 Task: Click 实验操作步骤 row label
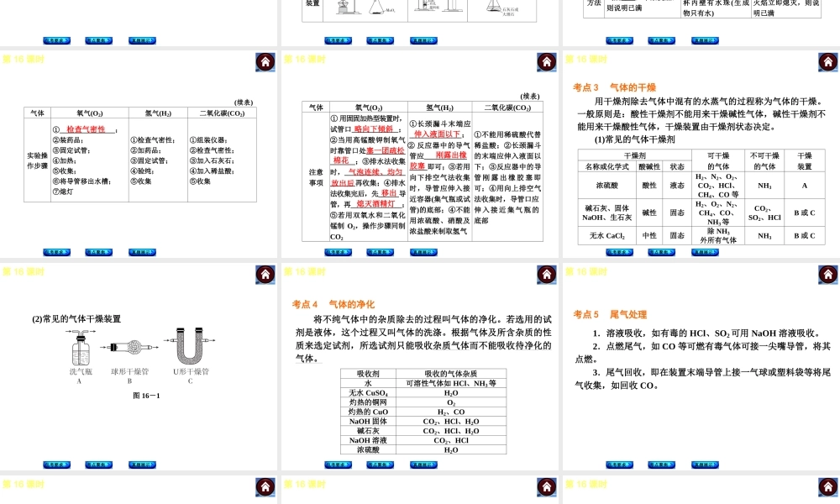pyautogui.click(x=38, y=160)
